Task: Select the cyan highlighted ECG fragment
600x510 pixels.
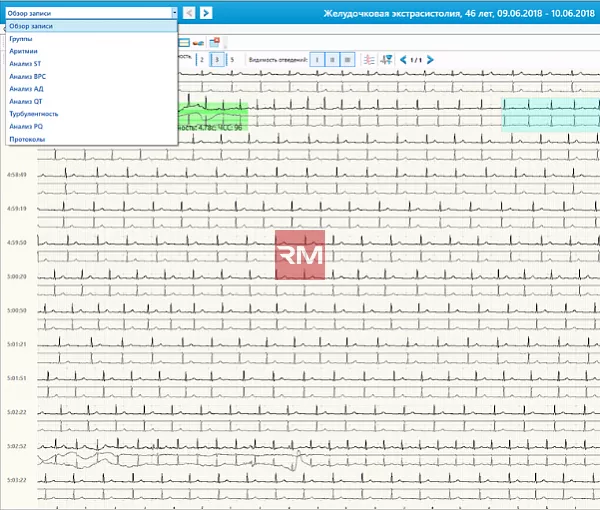Action: pos(551,115)
